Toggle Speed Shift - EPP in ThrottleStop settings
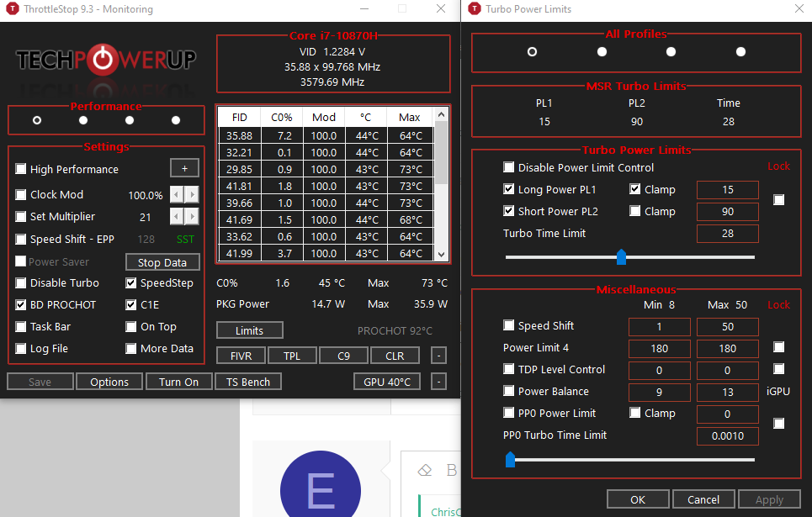Image resolution: width=812 pixels, height=517 pixels. point(21,239)
